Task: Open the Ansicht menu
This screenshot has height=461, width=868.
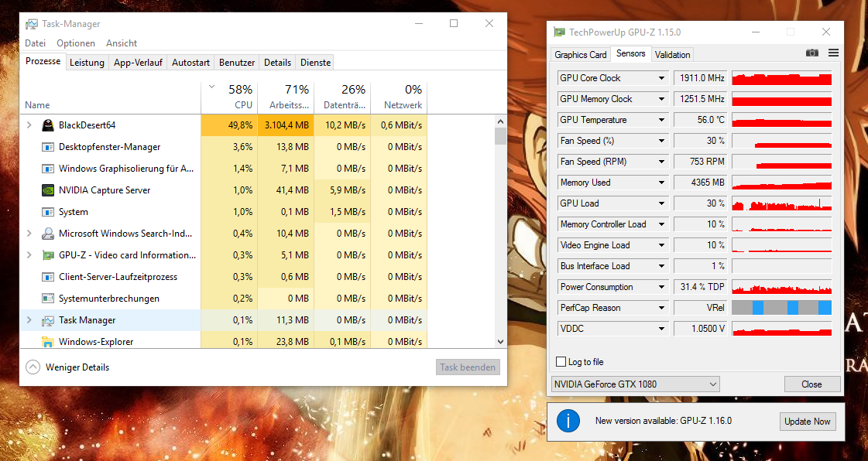Action: click(122, 43)
